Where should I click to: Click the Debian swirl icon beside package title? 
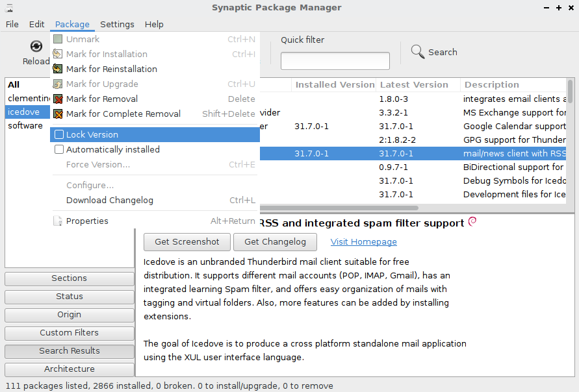point(472,221)
